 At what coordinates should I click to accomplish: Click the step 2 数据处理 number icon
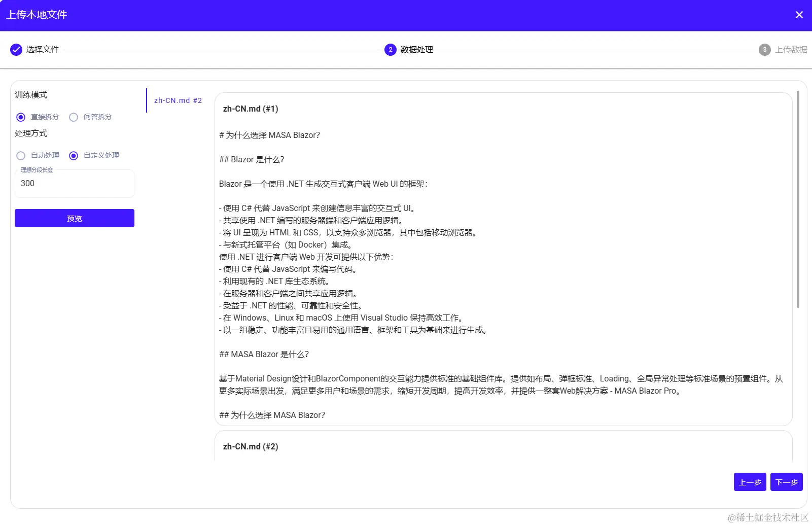pos(390,50)
